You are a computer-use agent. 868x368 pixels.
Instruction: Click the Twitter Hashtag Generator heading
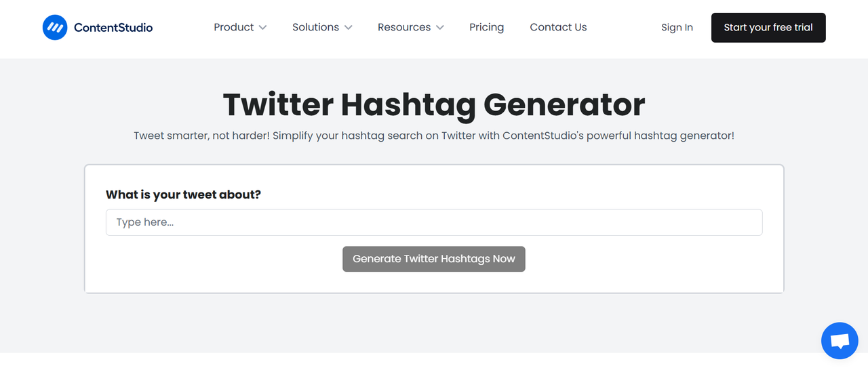pos(434,104)
